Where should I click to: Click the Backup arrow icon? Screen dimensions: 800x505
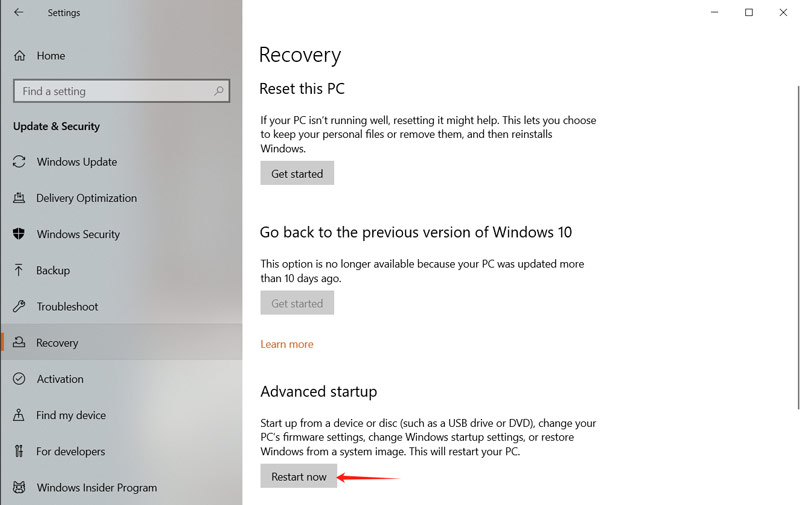click(x=19, y=270)
